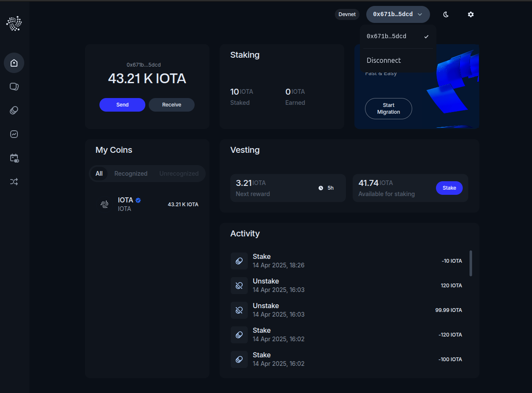
Task: Choose Disconnect from wallet menu
Action: [x=384, y=60]
